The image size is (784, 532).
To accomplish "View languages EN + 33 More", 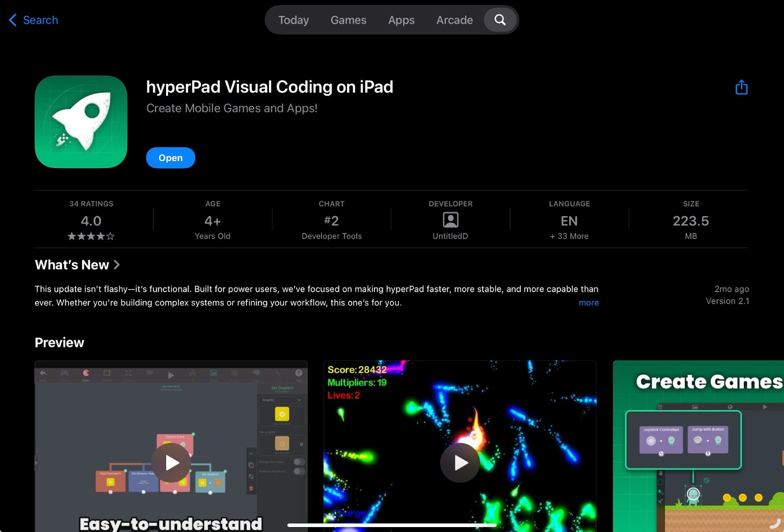I will 569,220.
